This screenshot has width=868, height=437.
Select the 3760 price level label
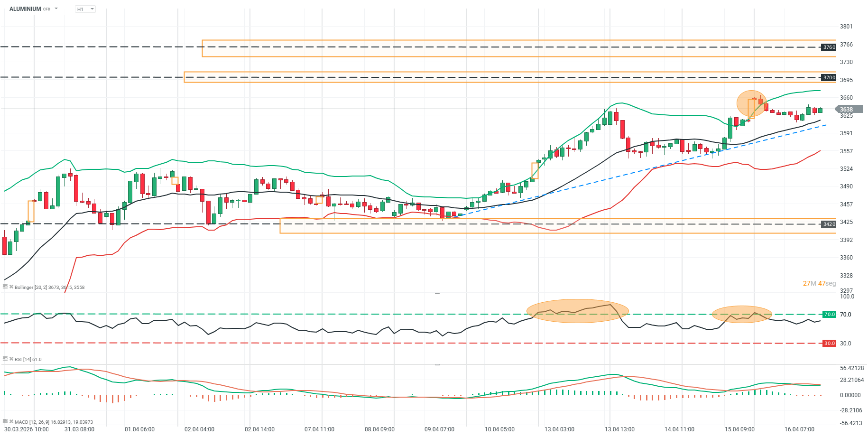(x=829, y=47)
